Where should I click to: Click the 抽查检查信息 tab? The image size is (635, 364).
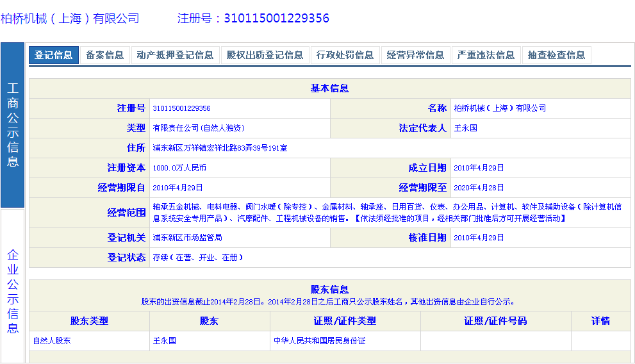pos(556,55)
